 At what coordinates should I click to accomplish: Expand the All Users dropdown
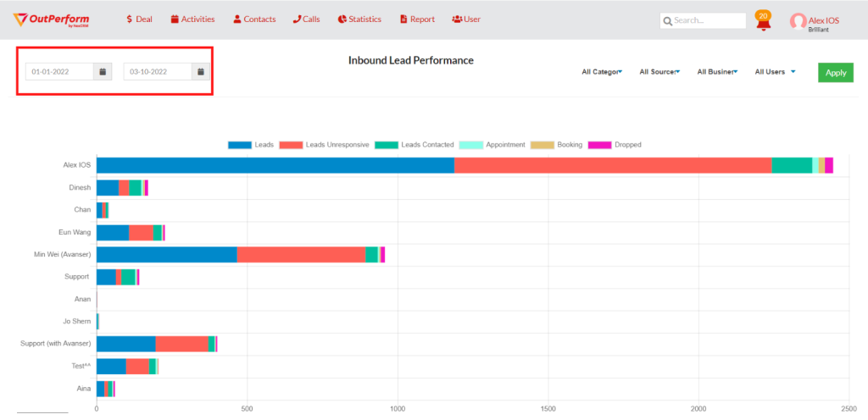[x=775, y=72]
